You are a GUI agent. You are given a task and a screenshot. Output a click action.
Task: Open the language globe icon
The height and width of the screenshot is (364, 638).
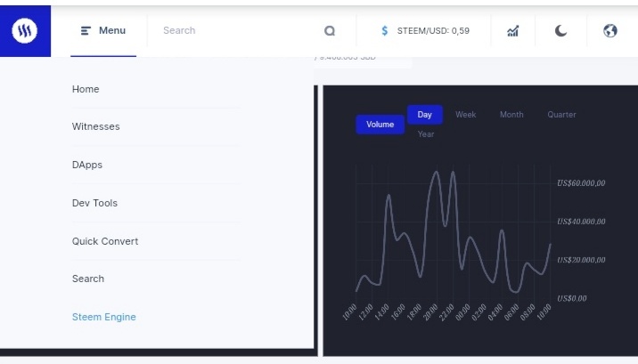pos(609,30)
